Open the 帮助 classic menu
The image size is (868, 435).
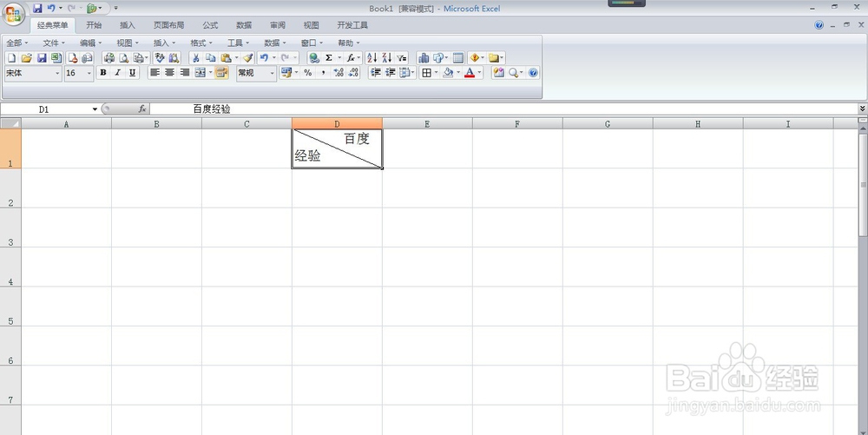(349, 43)
